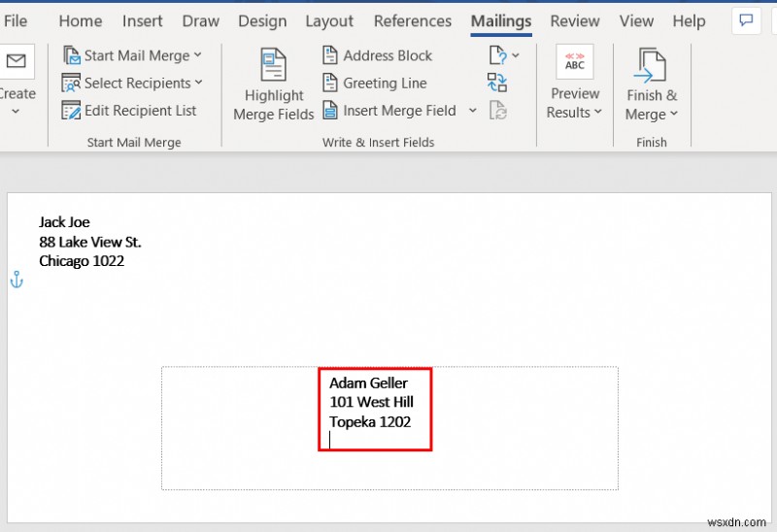Click the Greeting Line page icon
777x532 pixels.
pyautogui.click(x=330, y=83)
